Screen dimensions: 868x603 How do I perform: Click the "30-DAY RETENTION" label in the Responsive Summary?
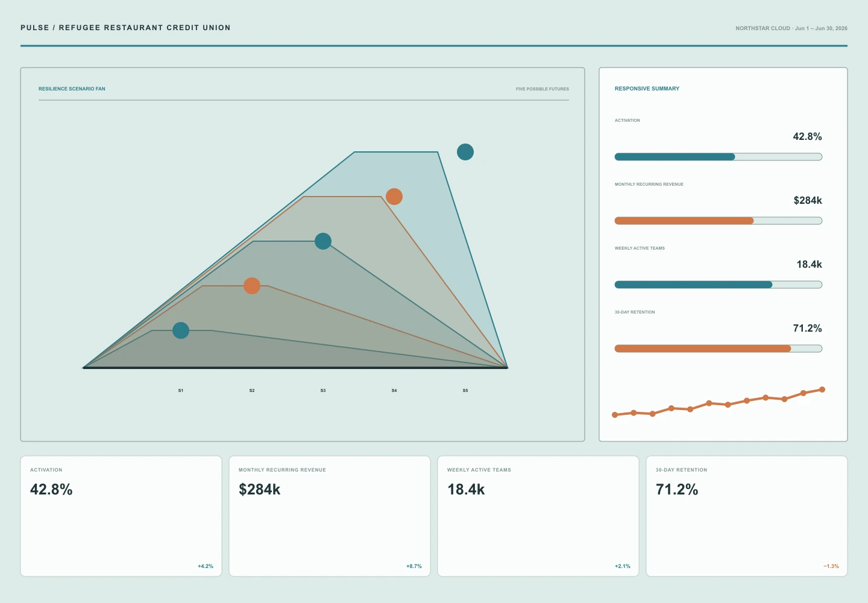635,312
